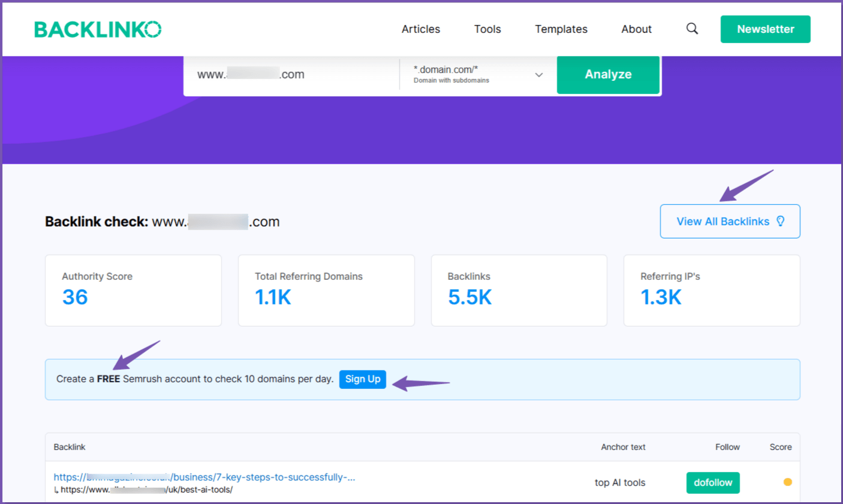Click the Backlinko logo
843x504 pixels.
tap(98, 29)
